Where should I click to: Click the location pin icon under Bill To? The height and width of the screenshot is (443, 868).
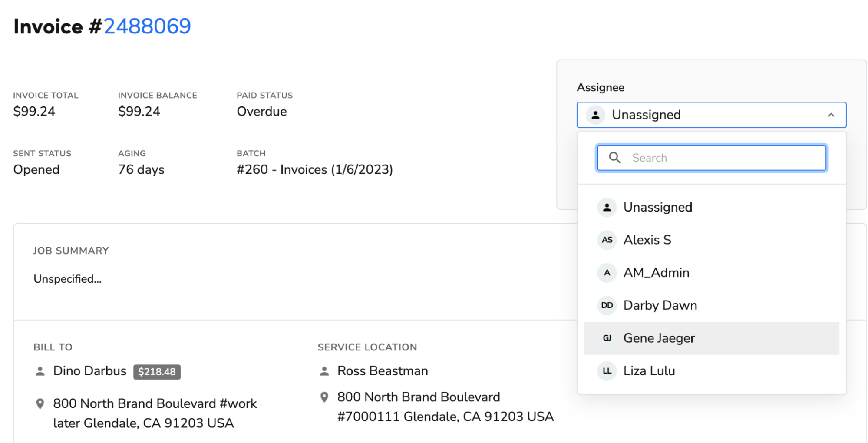tap(40, 403)
